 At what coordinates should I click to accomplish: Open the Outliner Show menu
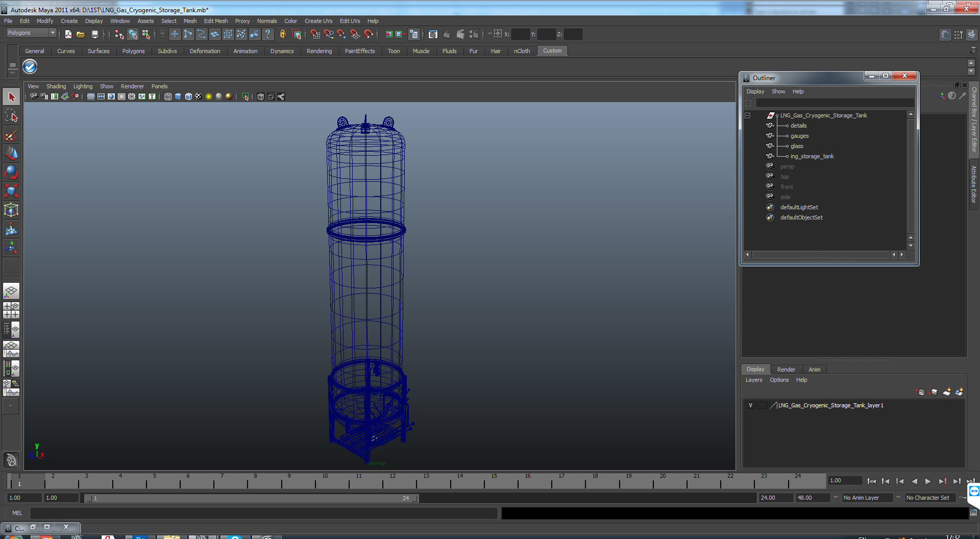point(778,91)
